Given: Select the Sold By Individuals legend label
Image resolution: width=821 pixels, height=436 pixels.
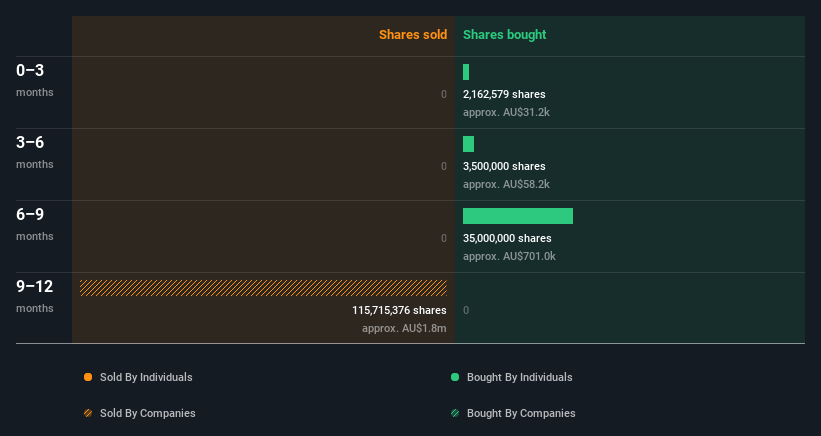Looking at the screenshot, I should [x=146, y=377].
